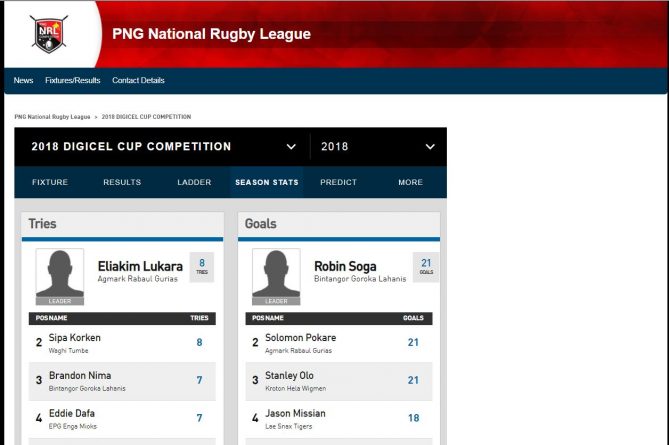Image resolution: width=669 pixels, height=445 pixels.
Task: Open the Predict tab
Action: point(338,183)
